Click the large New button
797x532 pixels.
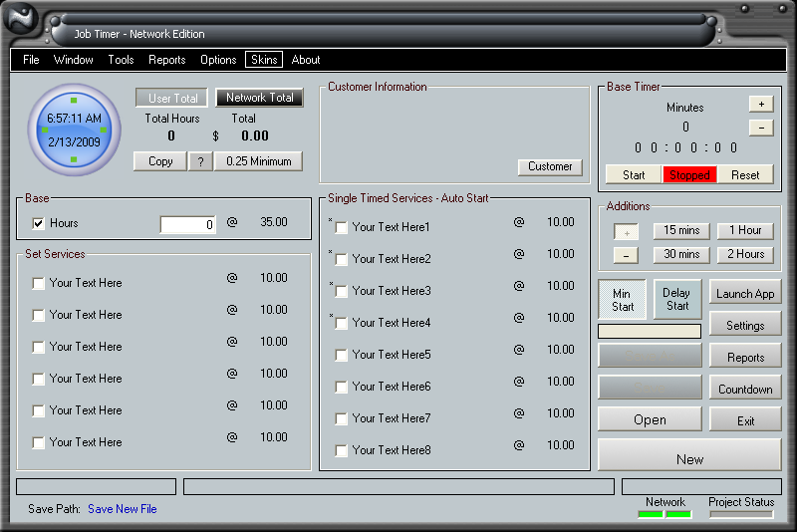[689, 456]
